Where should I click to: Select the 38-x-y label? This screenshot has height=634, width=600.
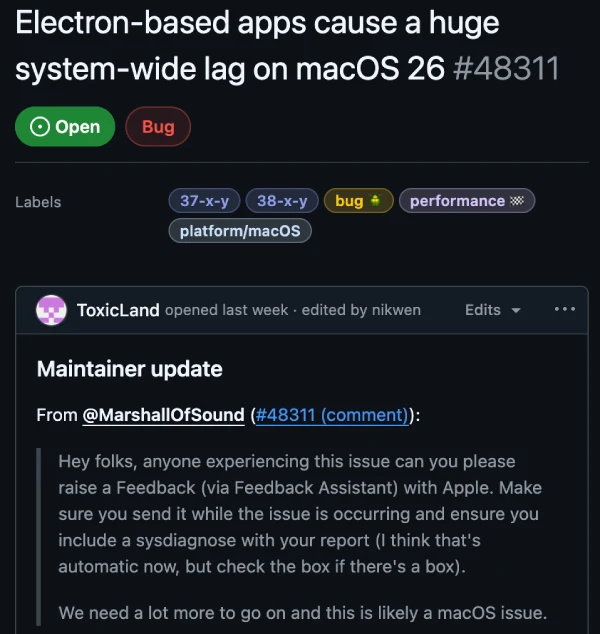[282, 201]
